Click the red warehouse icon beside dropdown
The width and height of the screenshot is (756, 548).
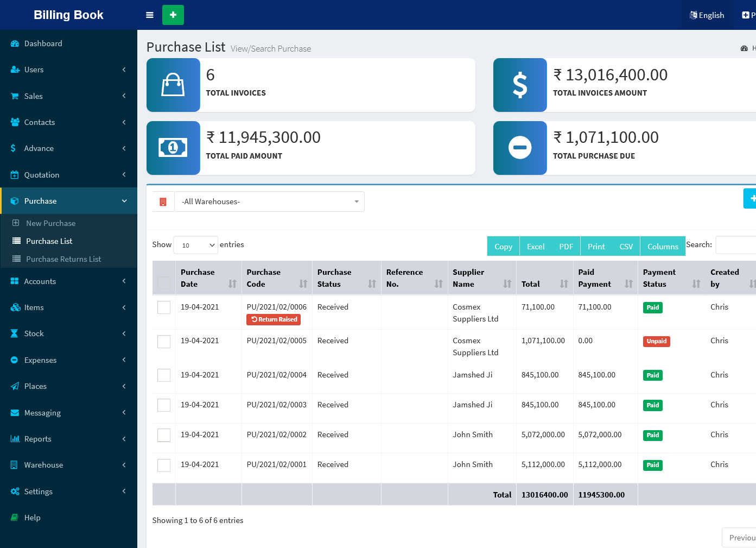click(x=163, y=202)
